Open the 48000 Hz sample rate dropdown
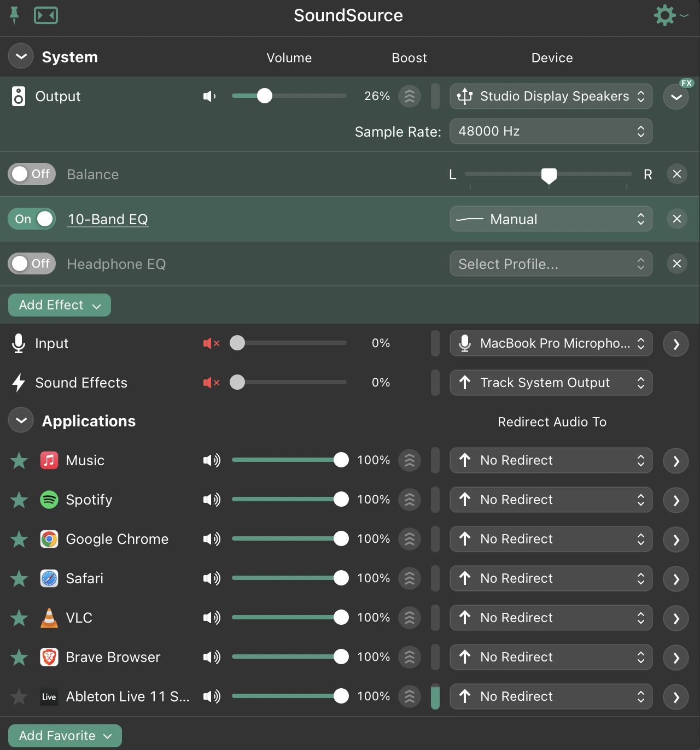This screenshot has height=750, width=700. click(x=551, y=131)
